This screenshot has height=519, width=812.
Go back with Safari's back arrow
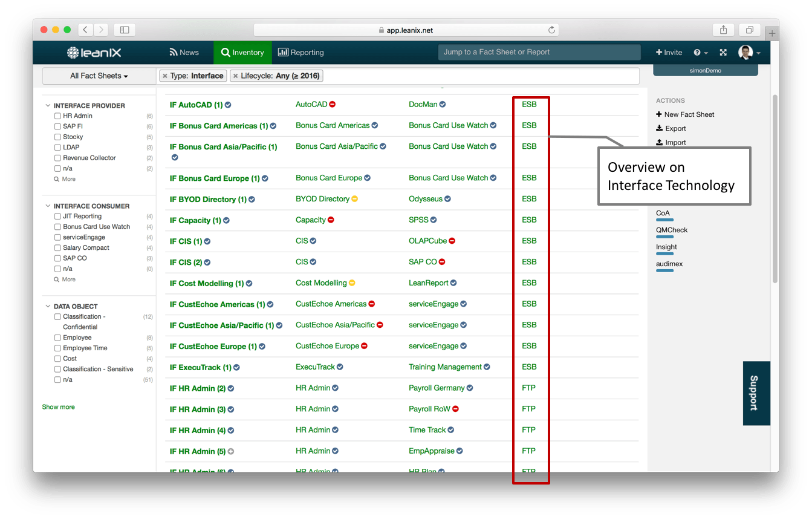(x=85, y=30)
